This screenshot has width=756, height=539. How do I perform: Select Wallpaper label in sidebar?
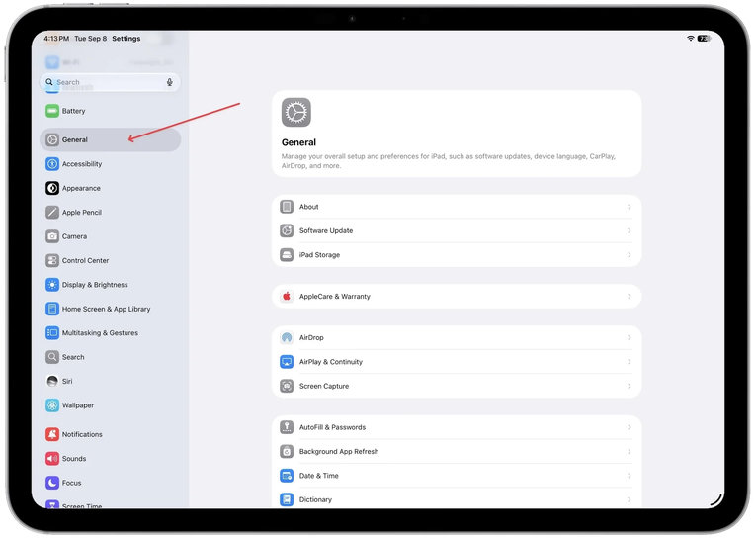pyautogui.click(x=78, y=405)
